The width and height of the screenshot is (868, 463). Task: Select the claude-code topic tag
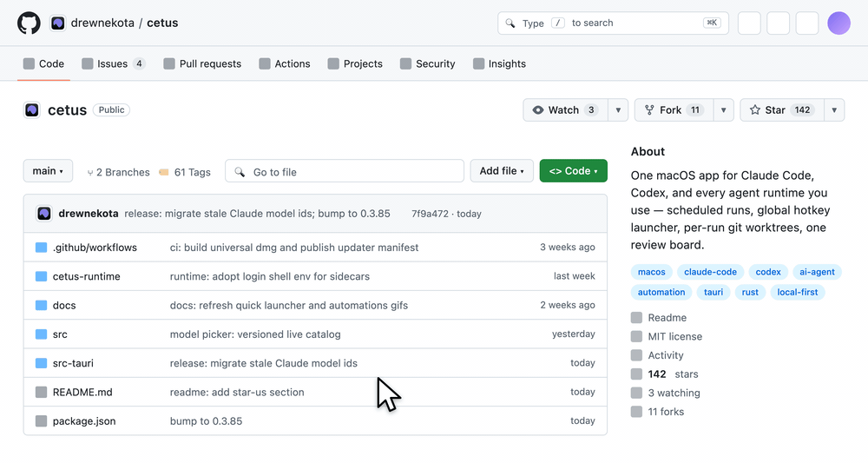[710, 272]
